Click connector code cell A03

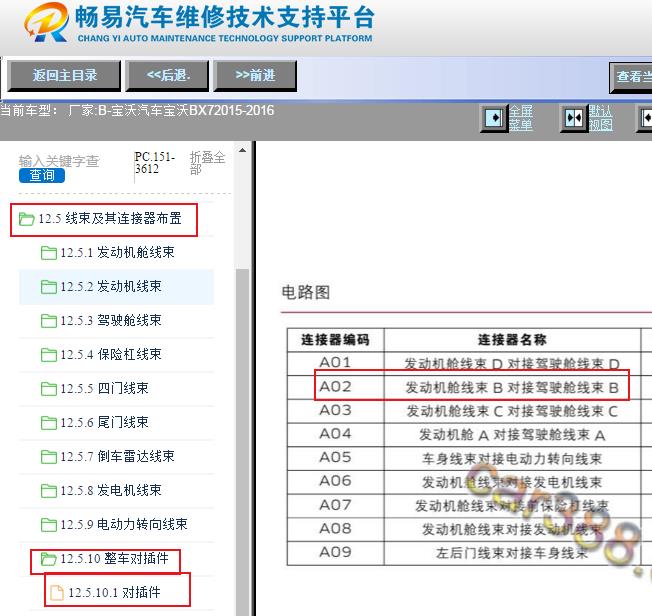point(335,411)
